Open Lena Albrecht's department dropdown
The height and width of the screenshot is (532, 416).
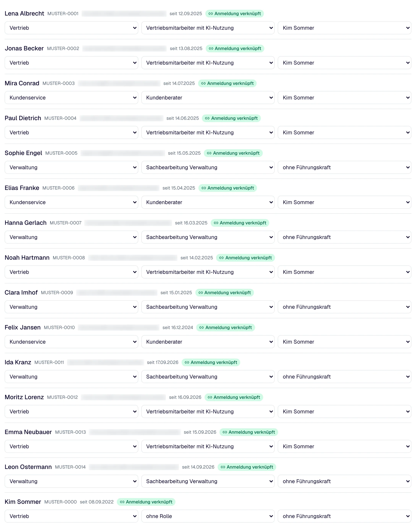71,28
